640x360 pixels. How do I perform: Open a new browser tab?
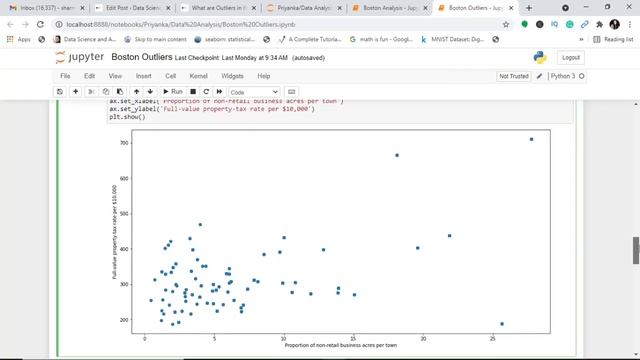[x=529, y=8]
